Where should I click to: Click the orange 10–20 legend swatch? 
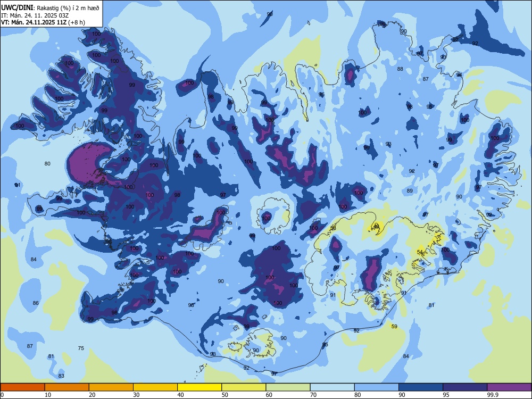coord(67,387)
